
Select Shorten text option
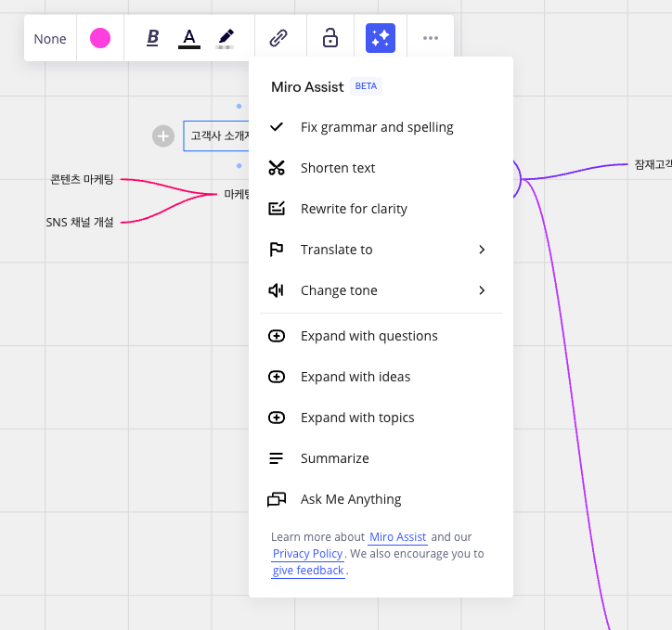pyautogui.click(x=338, y=168)
